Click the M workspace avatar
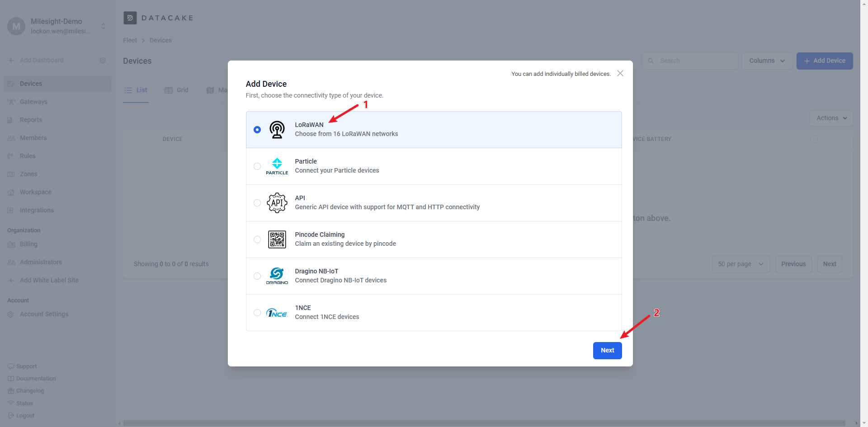This screenshot has width=868, height=427. [16, 26]
